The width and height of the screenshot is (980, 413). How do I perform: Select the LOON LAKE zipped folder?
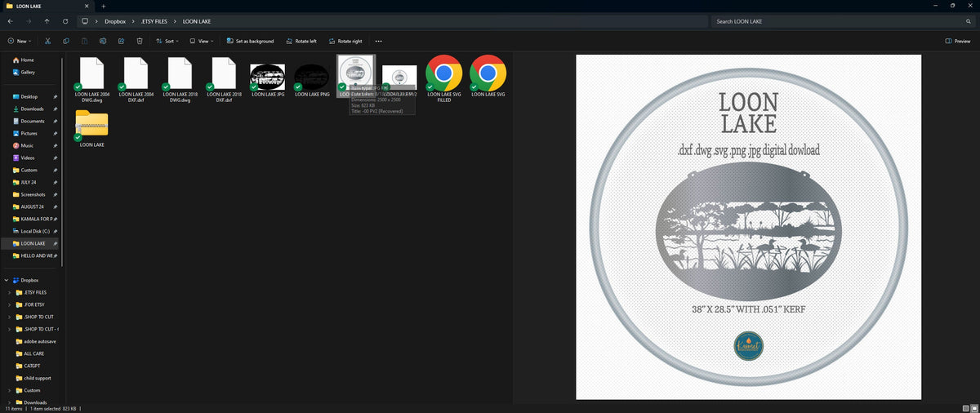pos(91,129)
